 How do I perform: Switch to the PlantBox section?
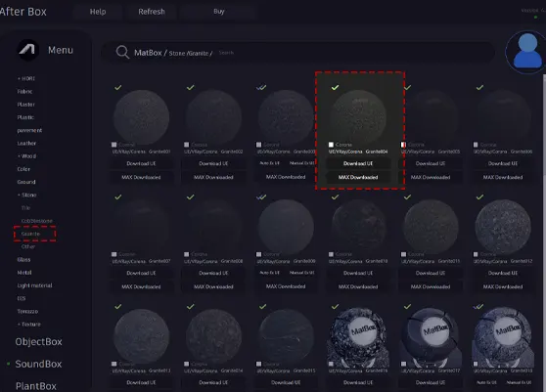pyautogui.click(x=36, y=386)
